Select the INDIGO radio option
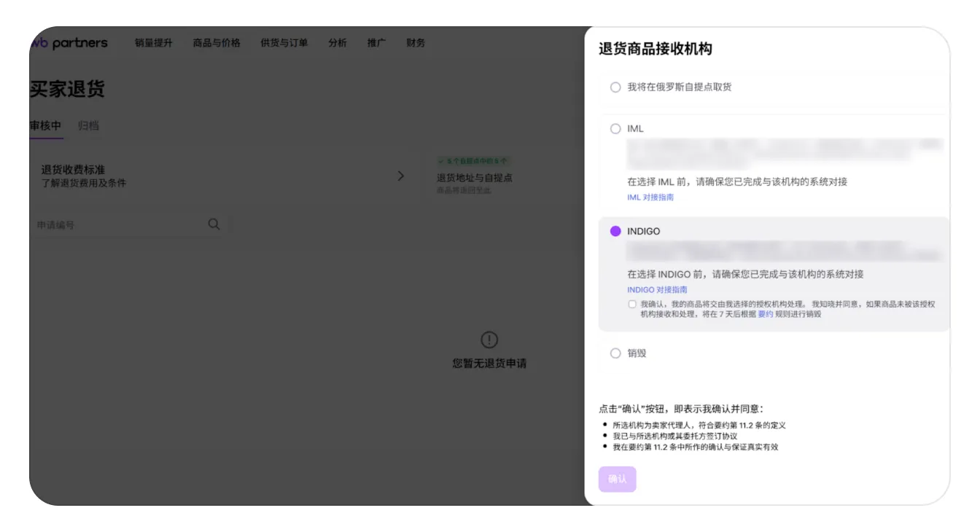Image resolution: width=980 pixels, height=532 pixels. pyautogui.click(x=615, y=231)
